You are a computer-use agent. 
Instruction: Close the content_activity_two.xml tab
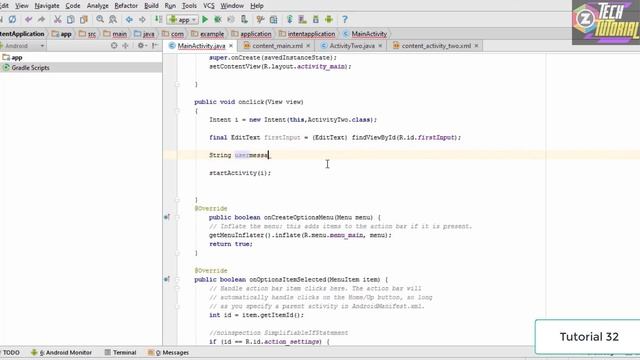click(476, 46)
